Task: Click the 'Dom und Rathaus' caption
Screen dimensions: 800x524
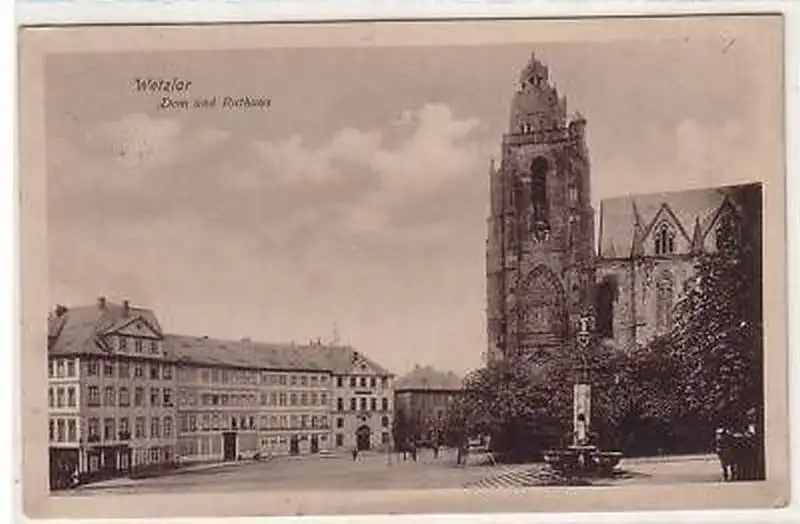Action: [215, 103]
